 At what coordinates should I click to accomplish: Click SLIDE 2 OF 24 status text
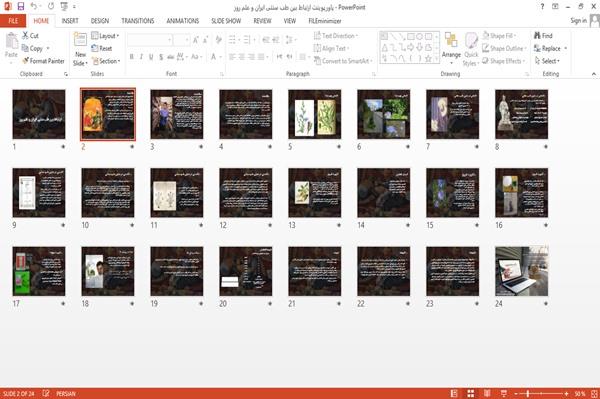[19, 394]
